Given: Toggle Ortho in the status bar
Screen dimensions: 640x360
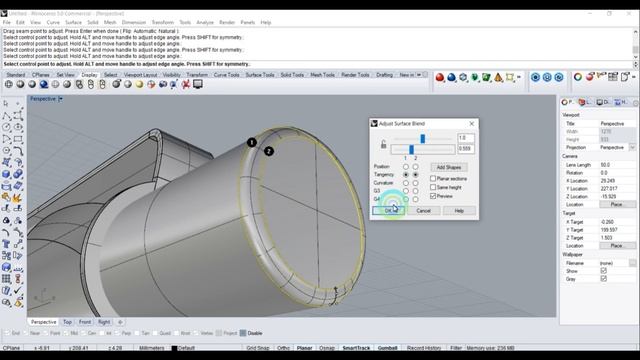Looking at the screenshot, I should [283, 348].
